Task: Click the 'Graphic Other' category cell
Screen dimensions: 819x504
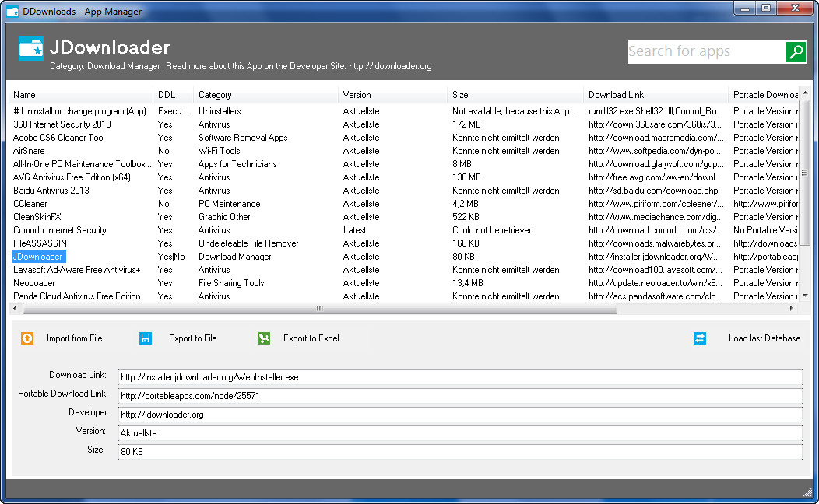Action: click(224, 217)
